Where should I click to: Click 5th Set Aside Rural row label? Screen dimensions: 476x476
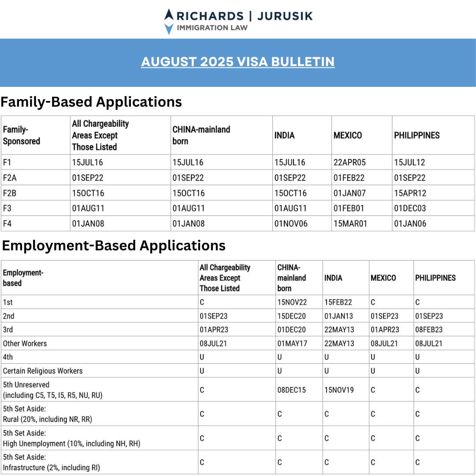coord(47,414)
